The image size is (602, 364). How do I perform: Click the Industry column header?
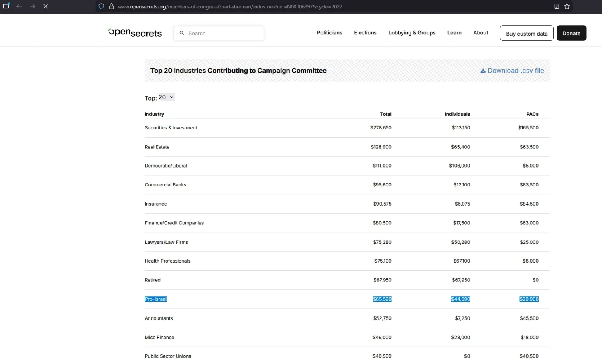[x=155, y=114]
